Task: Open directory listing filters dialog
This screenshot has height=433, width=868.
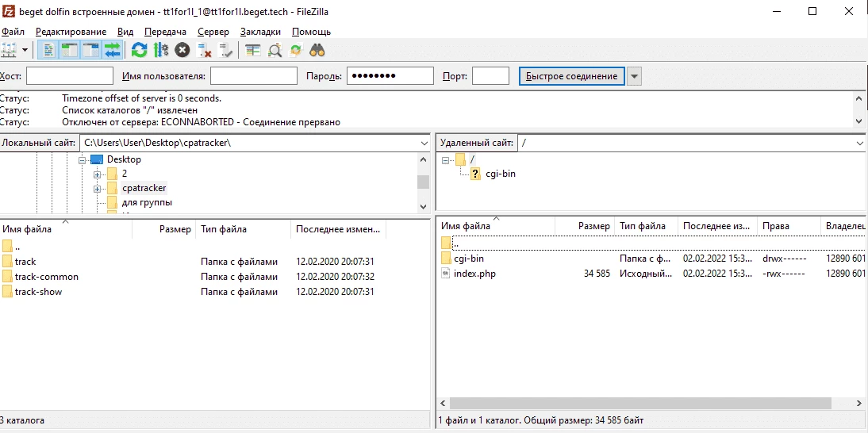Action: pyautogui.click(x=253, y=50)
